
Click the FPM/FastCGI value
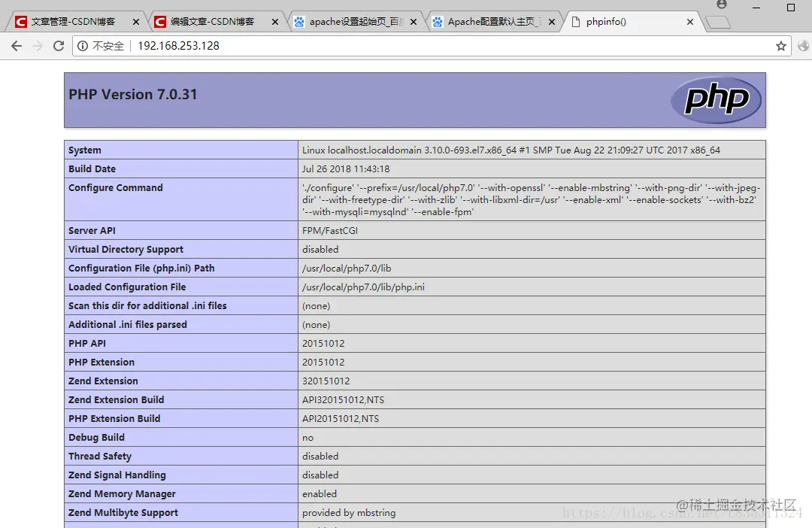pyautogui.click(x=330, y=231)
